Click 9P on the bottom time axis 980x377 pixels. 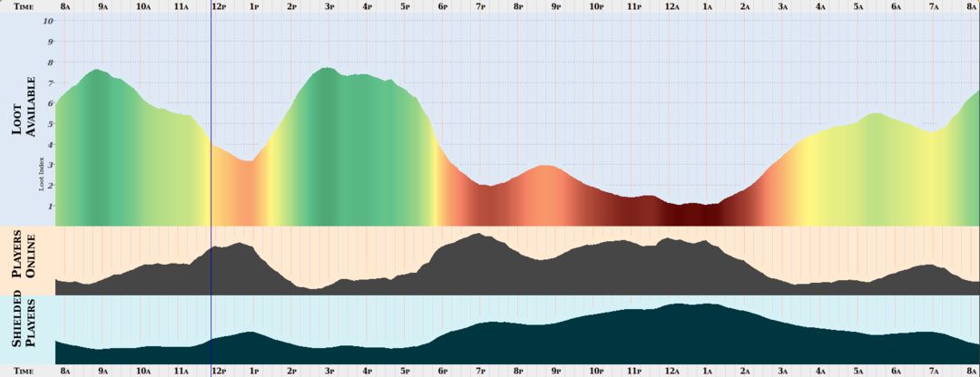[x=555, y=371]
